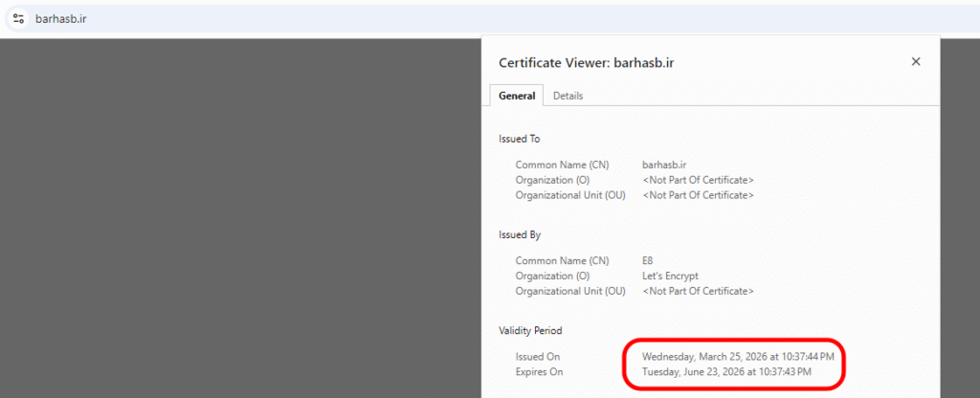Click the barhasb.ir URL in address bar

coord(61,18)
